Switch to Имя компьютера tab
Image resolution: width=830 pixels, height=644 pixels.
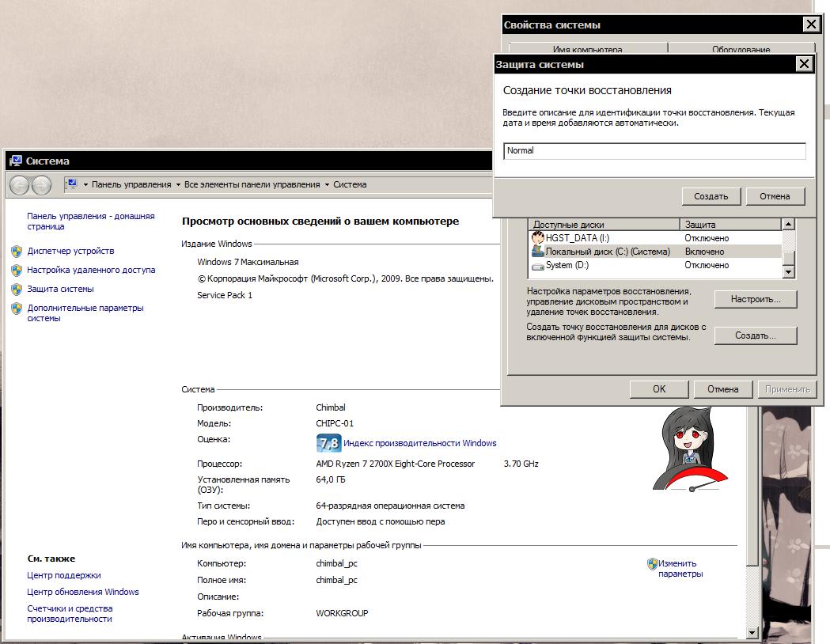[588, 48]
